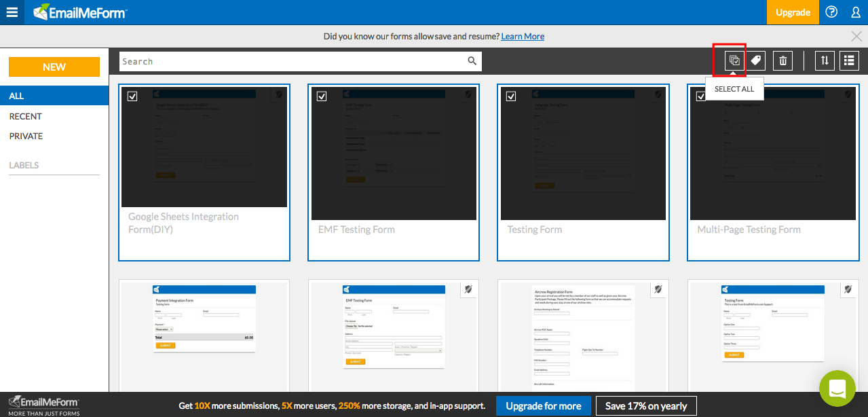The image size is (868, 417).
Task: Open the sort order icon
Action: click(x=825, y=60)
